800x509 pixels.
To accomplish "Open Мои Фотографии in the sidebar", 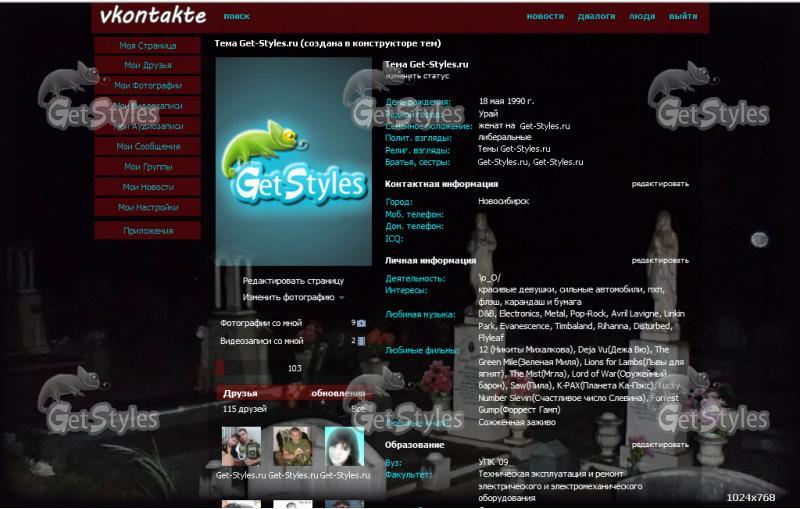I will pyautogui.click(x=147, y=85).
